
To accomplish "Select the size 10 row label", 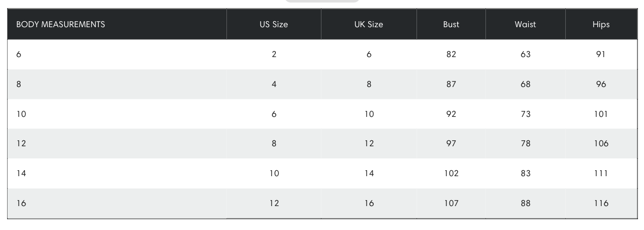I will (21, 114).
